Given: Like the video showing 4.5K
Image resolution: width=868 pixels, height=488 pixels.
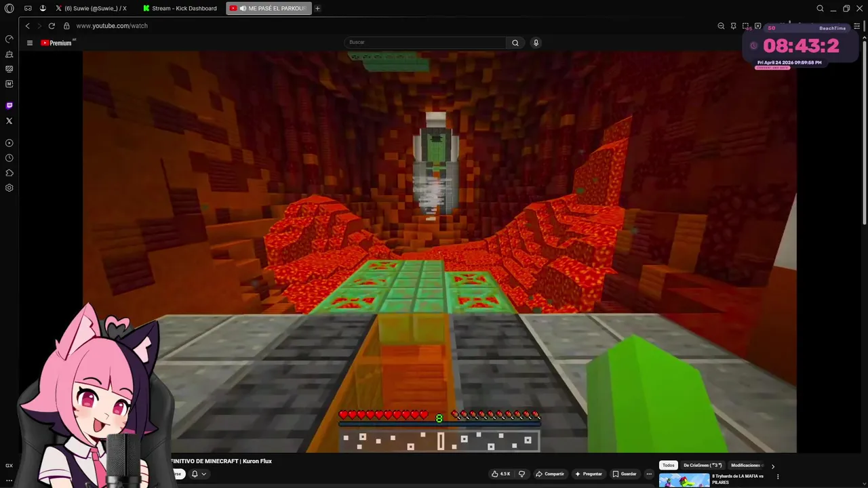Looking at the screenshot, I should (501, 474).
